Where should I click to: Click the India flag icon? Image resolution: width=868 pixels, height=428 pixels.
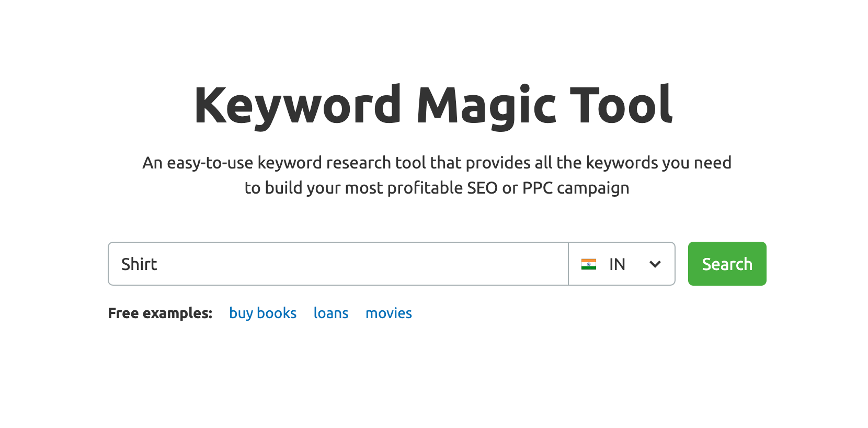point(588,264)
